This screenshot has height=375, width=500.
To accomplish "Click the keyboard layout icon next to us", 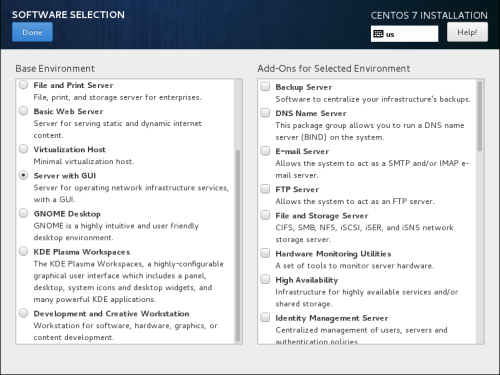I will coord(378,34).
